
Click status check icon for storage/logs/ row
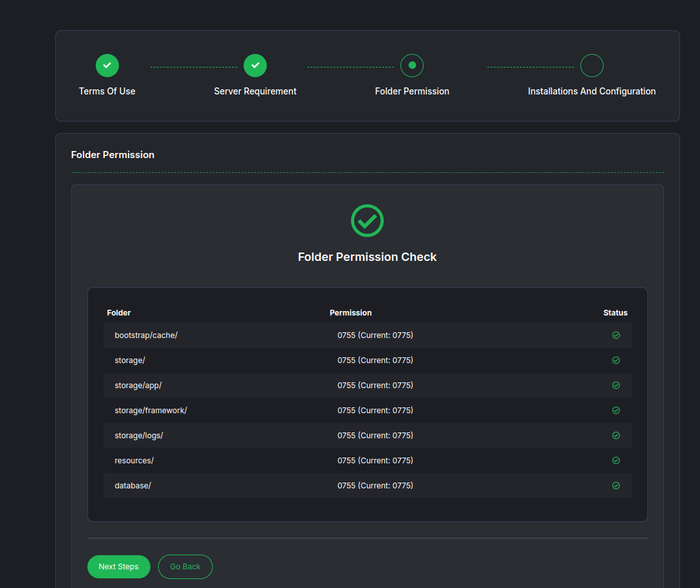[616, 435]
